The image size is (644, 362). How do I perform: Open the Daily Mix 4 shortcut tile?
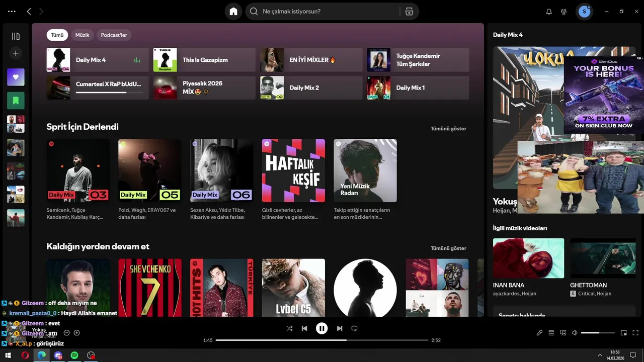coord(98,60)
